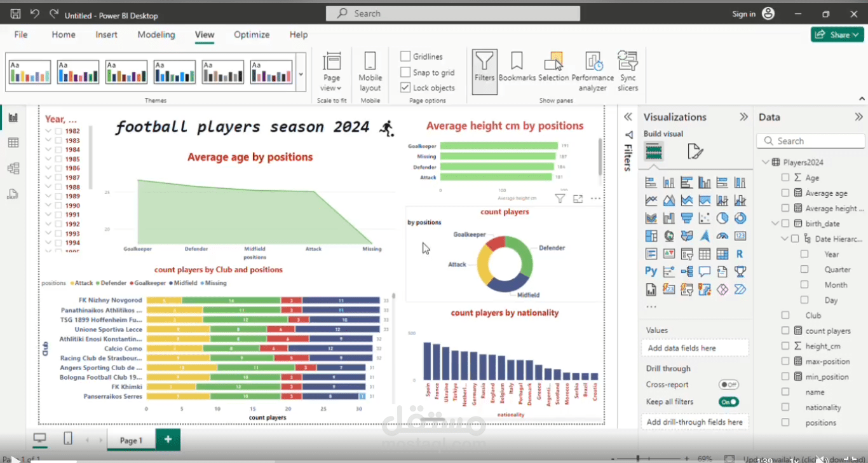Select the card (123) visual icon
This screenshot has width=868, height=463.
pyautogui.click(x=740, y=236)
